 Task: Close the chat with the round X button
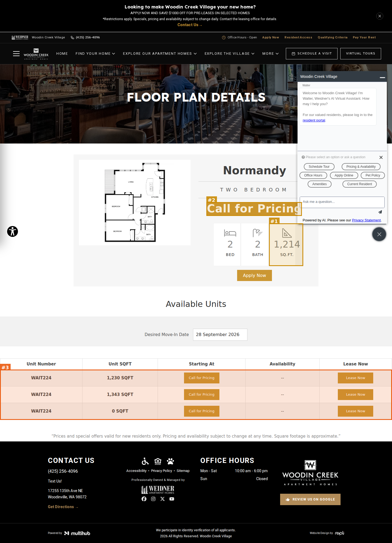[379, 234]
